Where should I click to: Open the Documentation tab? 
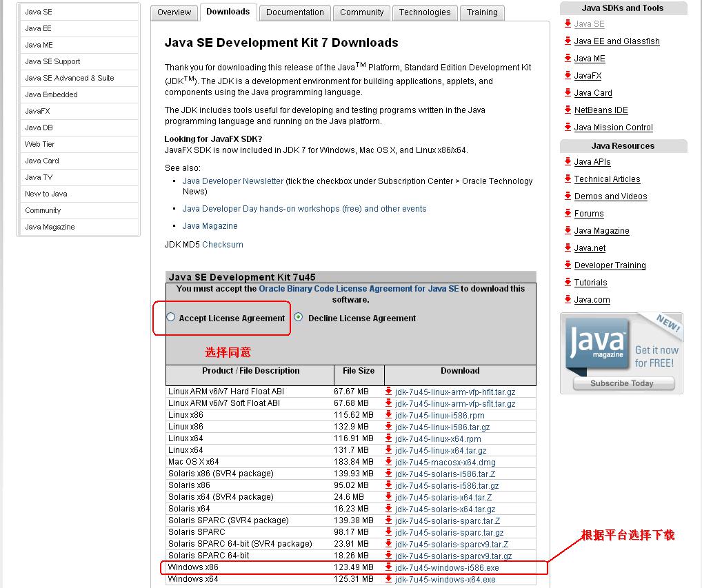[294, 12]
